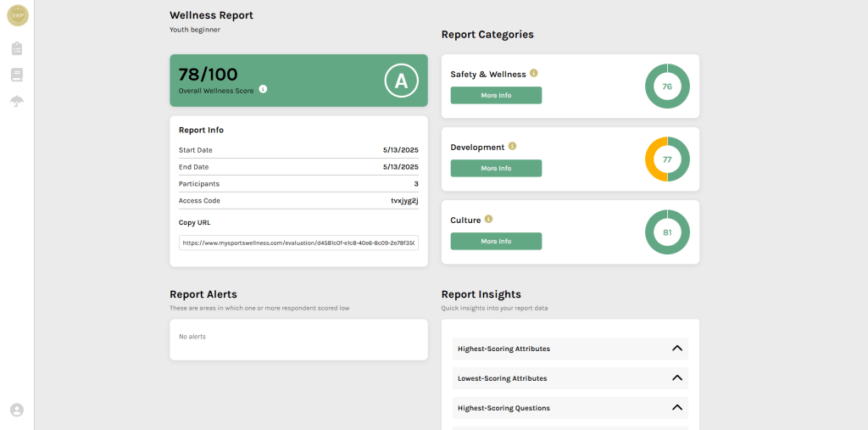Open the book sidebar icon

17,75
